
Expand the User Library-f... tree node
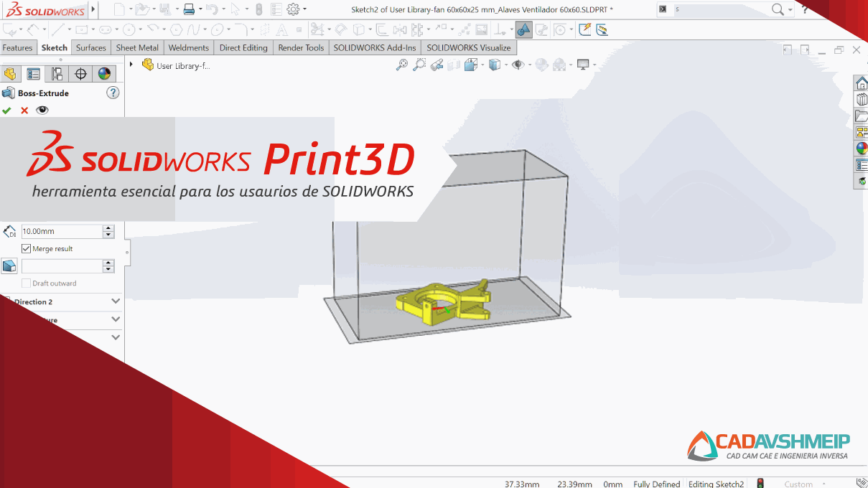coord(131,65)
